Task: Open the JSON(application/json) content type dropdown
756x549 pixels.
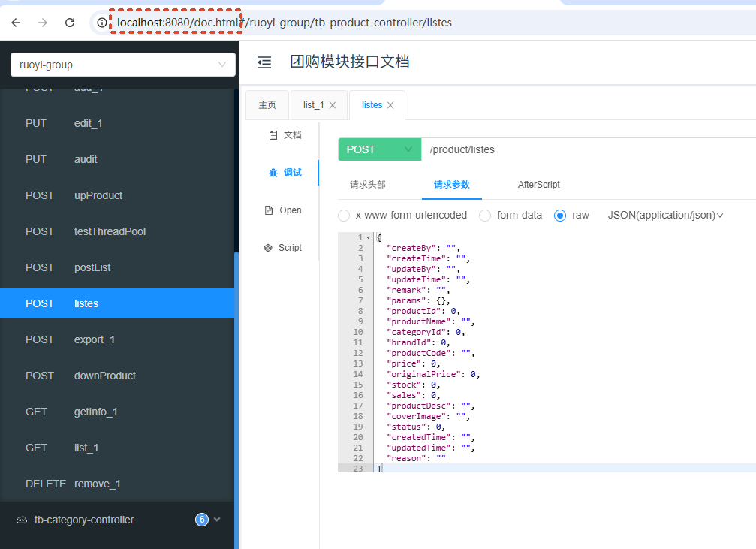Action: coord(665,215)
